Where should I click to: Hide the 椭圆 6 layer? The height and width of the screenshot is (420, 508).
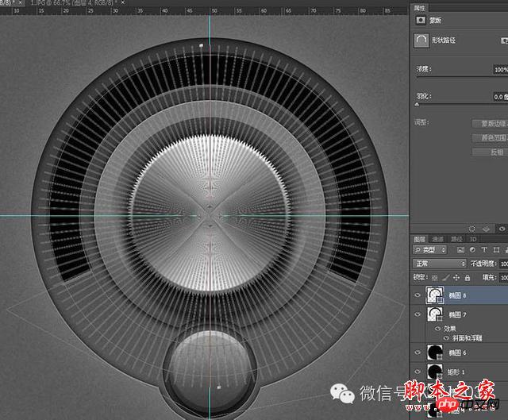pyautogui.click(x=418, y=353)
